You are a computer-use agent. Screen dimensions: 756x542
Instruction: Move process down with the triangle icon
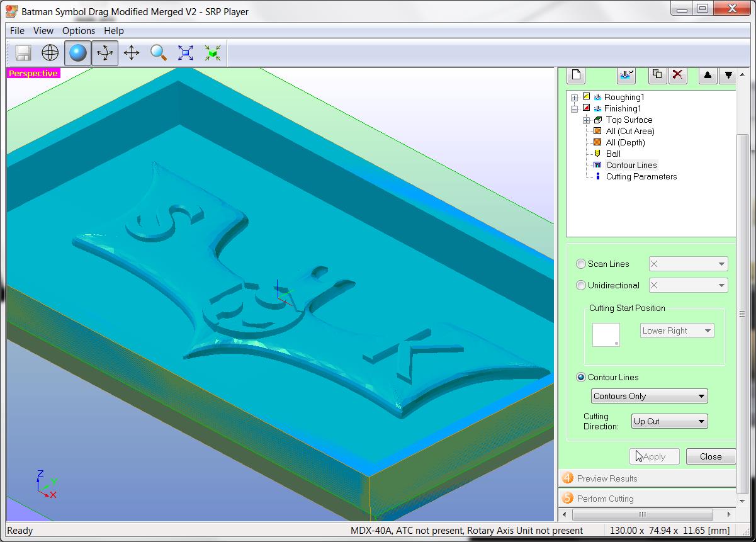[x=728, y=75]
